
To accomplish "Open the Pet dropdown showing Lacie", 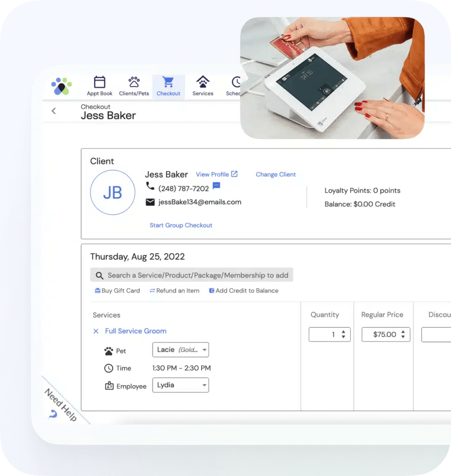I will 181,350.
